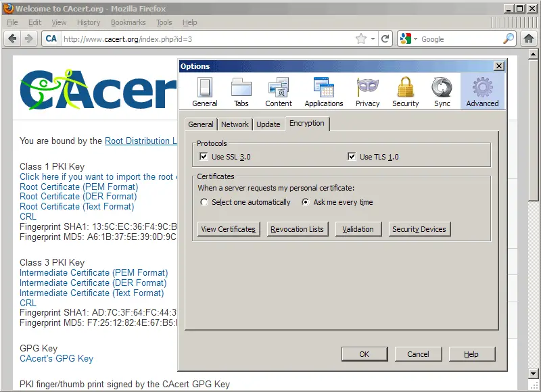This screenshot has width=541, height=392.
Task: Open the Edit menu
Action: 34,22
